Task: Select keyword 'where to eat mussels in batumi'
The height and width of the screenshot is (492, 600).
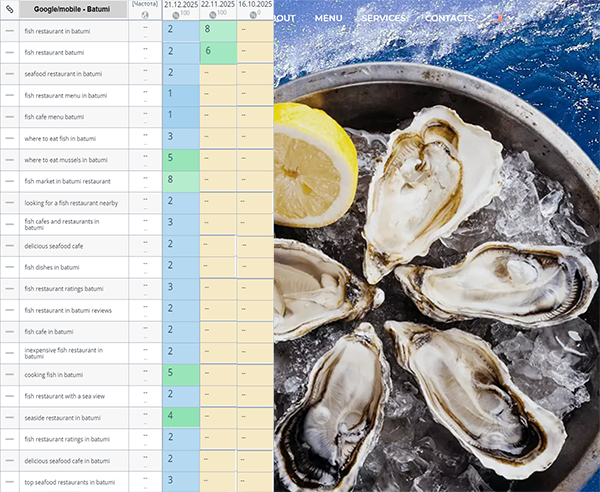Action: (x=66, y=160)
